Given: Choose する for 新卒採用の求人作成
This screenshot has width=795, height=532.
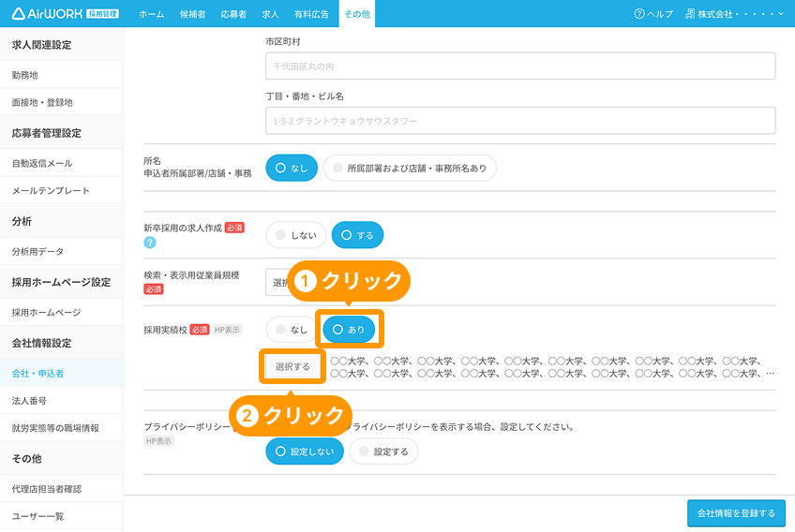Looking at the screenshot, I should 357,235.
